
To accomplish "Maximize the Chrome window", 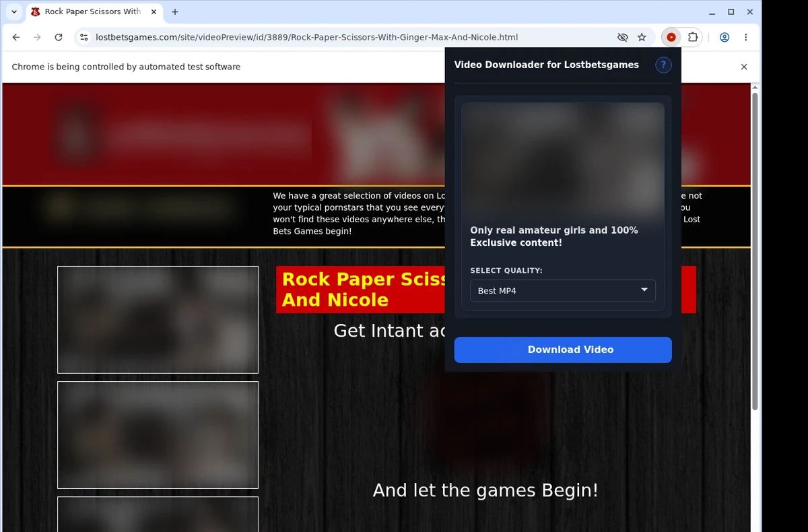I will pos(731,11).
